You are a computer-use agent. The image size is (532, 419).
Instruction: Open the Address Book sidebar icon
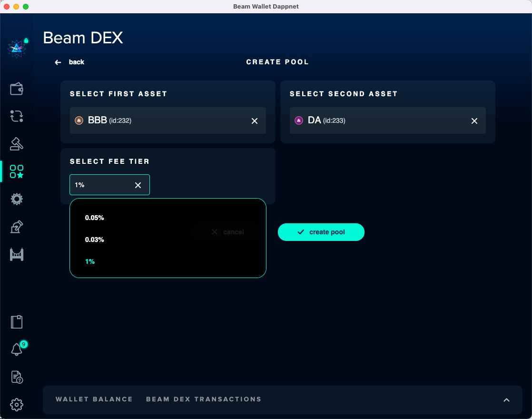point(16,322)
